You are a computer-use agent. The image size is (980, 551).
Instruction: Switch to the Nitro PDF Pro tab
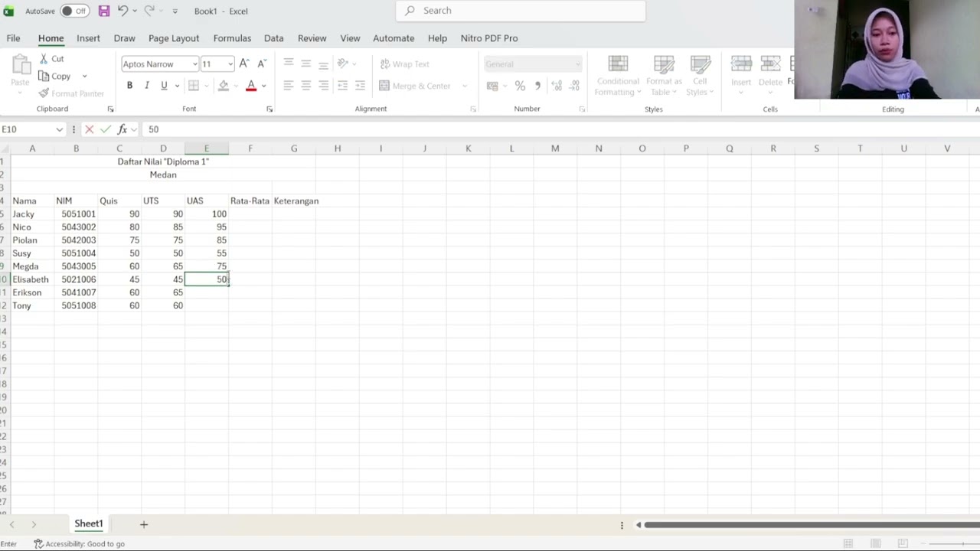(x=489, y=38)
